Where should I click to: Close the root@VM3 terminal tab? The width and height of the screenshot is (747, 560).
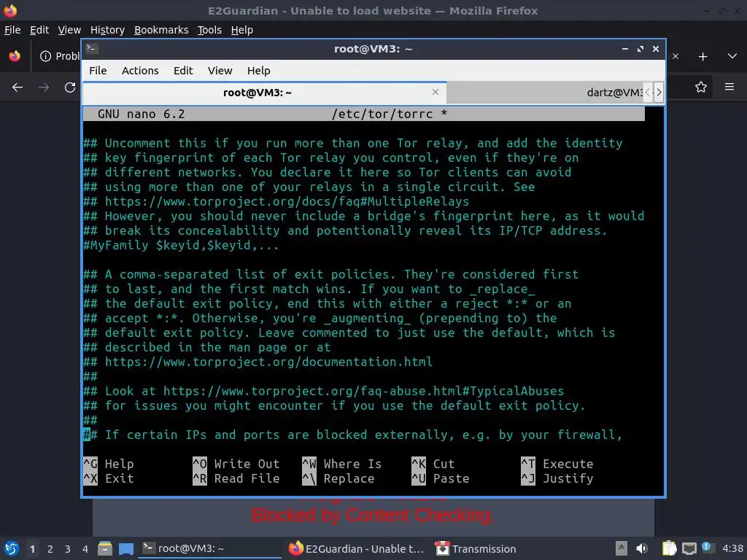436,92
